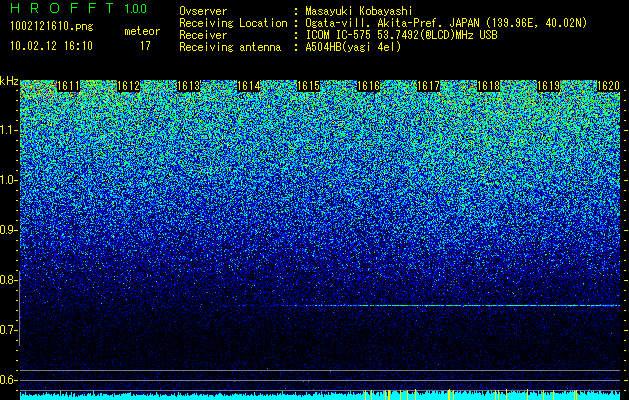Select the file name 1002121610.png
This screenshot has width=629, height=400.
pos(52,27)
